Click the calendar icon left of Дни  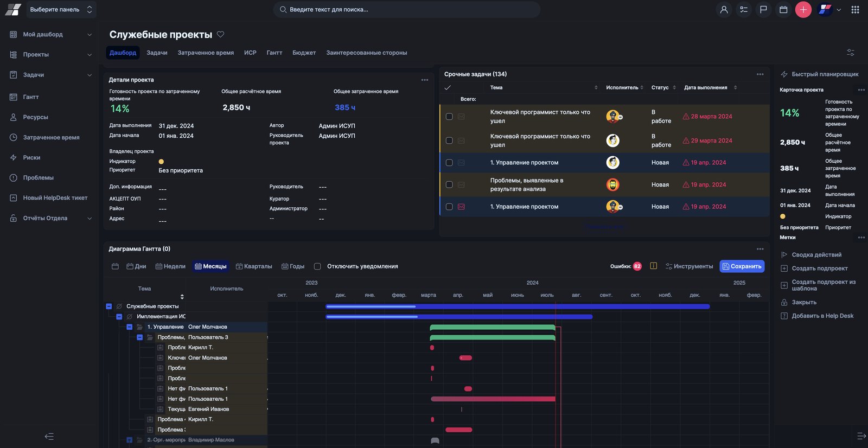point(115,266)
